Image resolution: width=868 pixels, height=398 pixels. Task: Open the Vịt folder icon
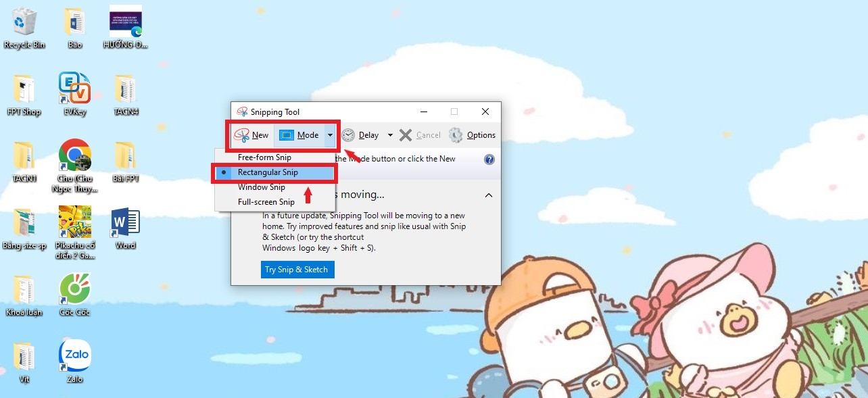point(24,362)
